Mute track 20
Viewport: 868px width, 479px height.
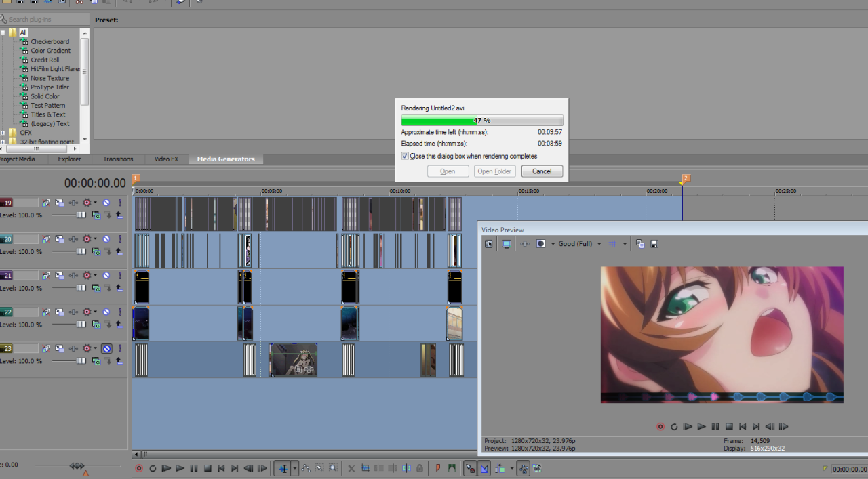pyautogui.click(x=106, y=239)
